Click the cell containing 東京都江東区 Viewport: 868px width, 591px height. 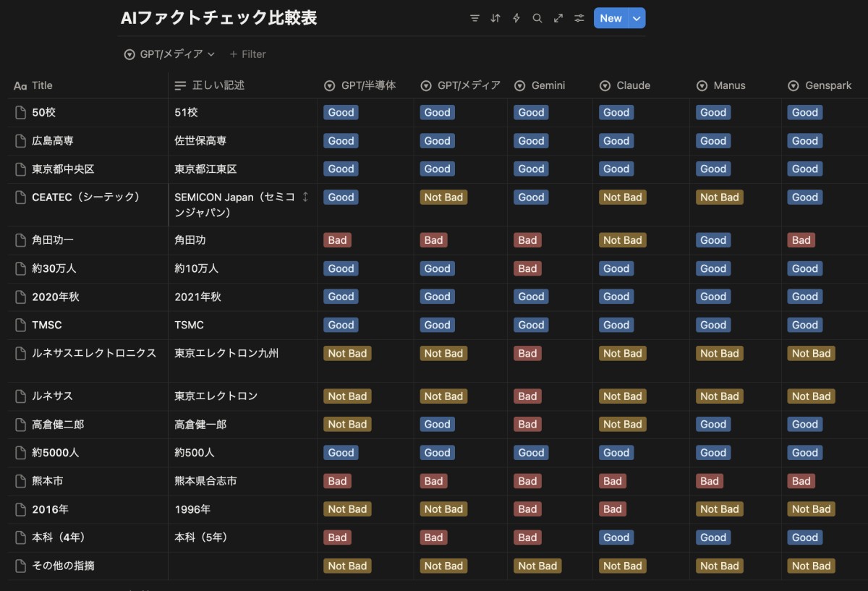(x=205, y=169)
